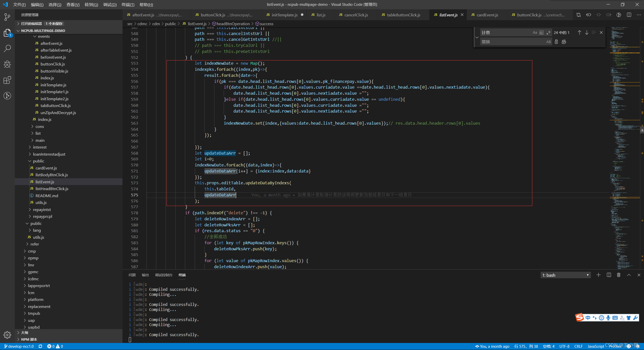
Task: Open the 问题 panel tab
Action: [x=132, y=275]
